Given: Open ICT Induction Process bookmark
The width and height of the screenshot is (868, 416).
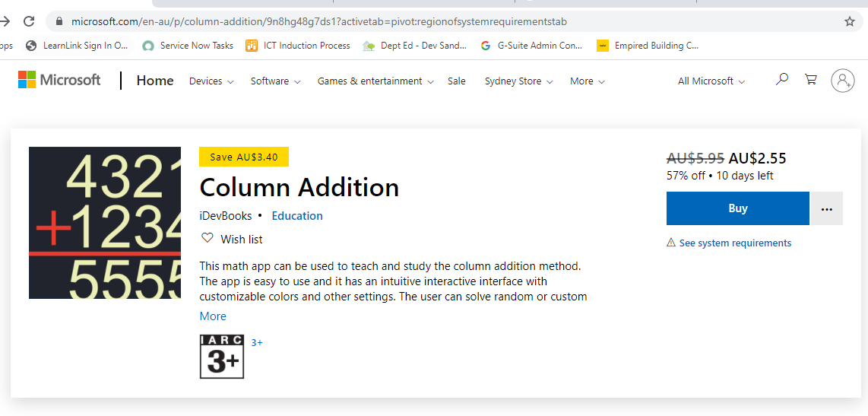Looking at the screenshot, I should pos(298,46).
